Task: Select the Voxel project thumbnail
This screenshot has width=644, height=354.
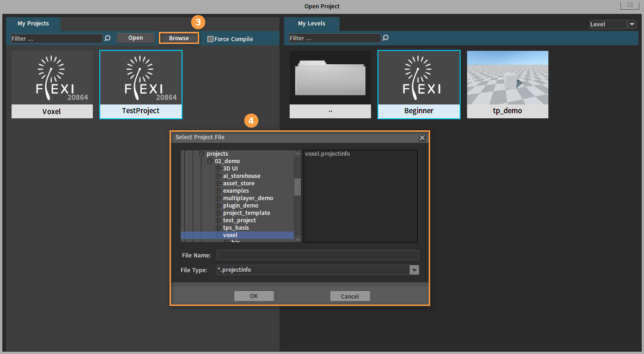Action: 52,85
